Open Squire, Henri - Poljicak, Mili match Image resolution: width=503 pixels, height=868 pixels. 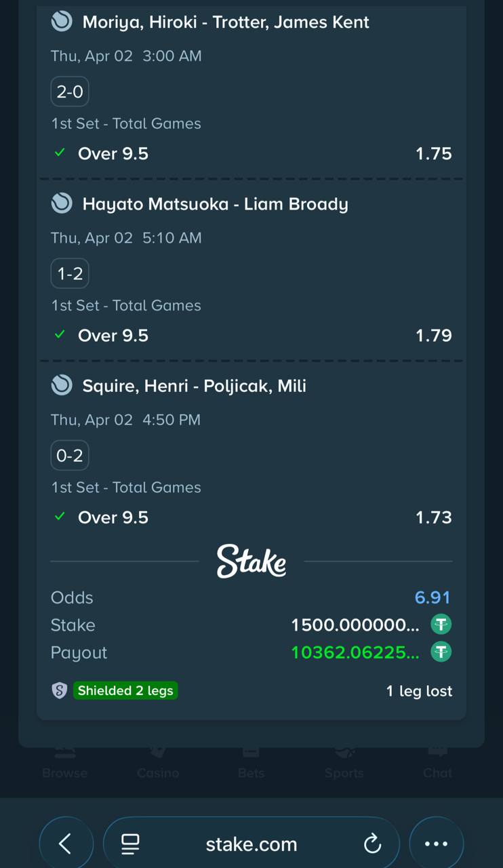coord(194,385)
